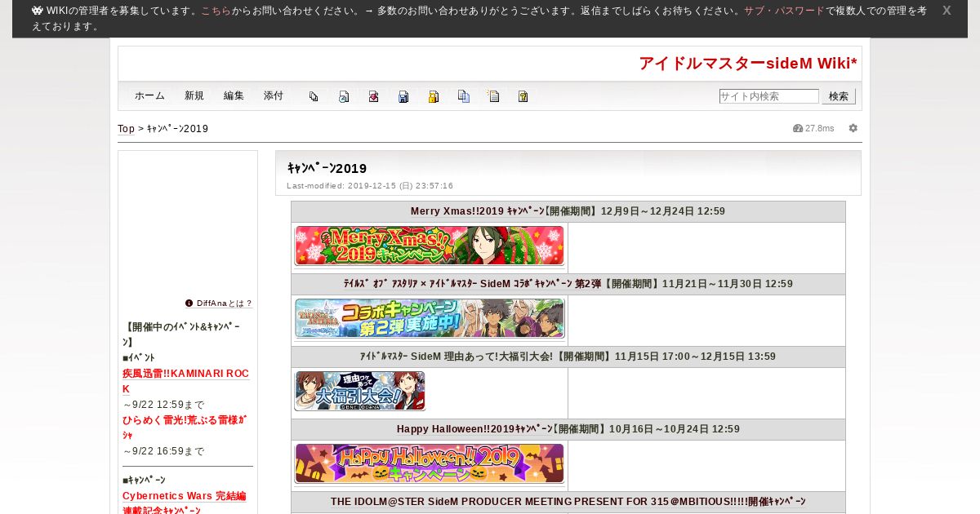This screenshot has width=980, height=514.
Task: Click the ■ｲﾍﾞﾝﾄ sidebar label
Action: (139, 358)
